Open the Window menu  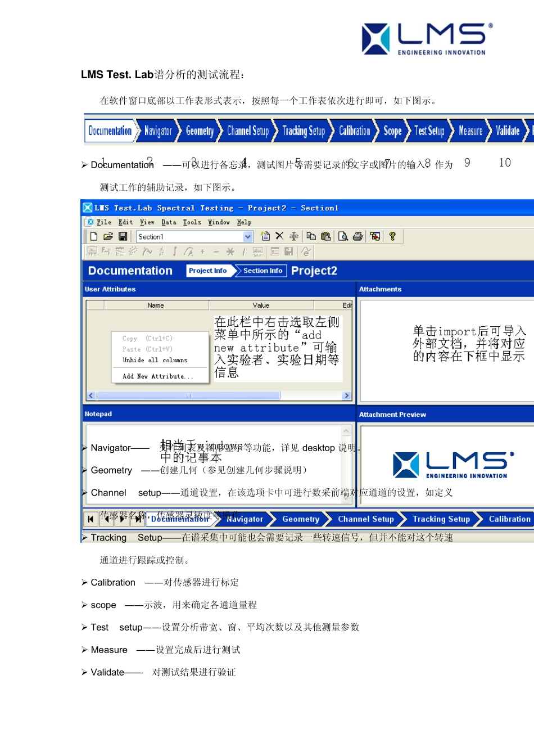[x=219, y=222]
